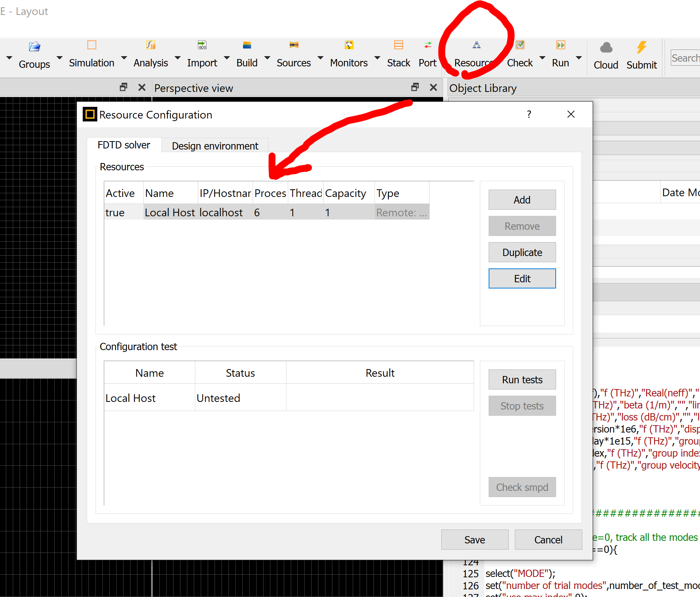Click the Groups folder icon
The image size is (700, 597).
click(34, 46)
